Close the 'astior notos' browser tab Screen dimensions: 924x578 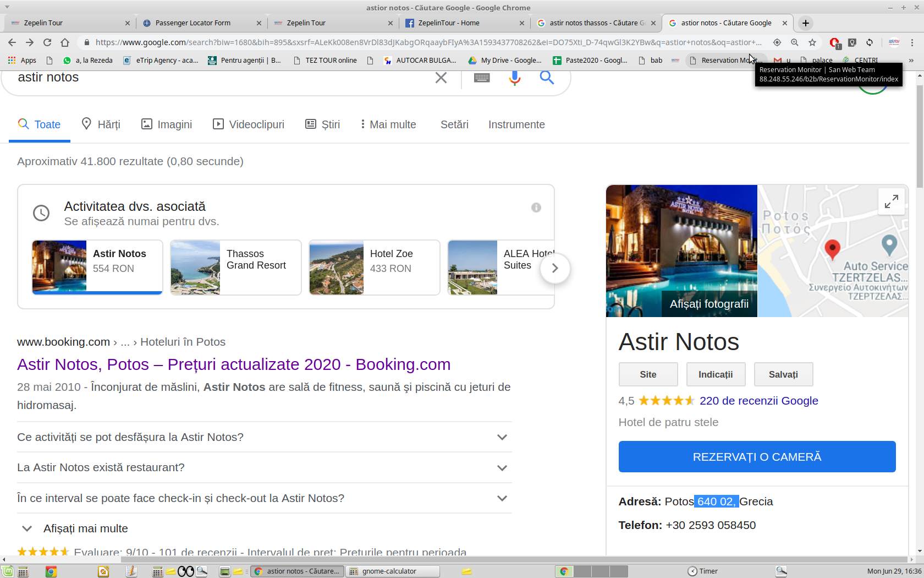pyautogui.click(x=785, y=23)
